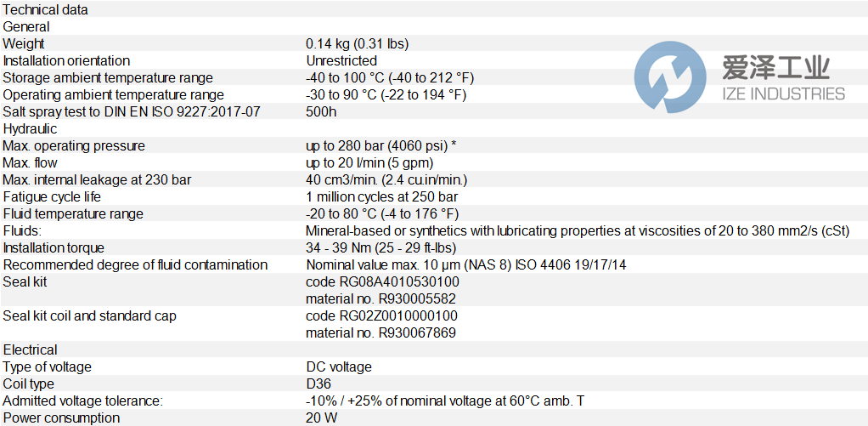This screenshot has height=426, width=868.
Task: Click material no. R930067869 text
Action: tap(380, 332)
